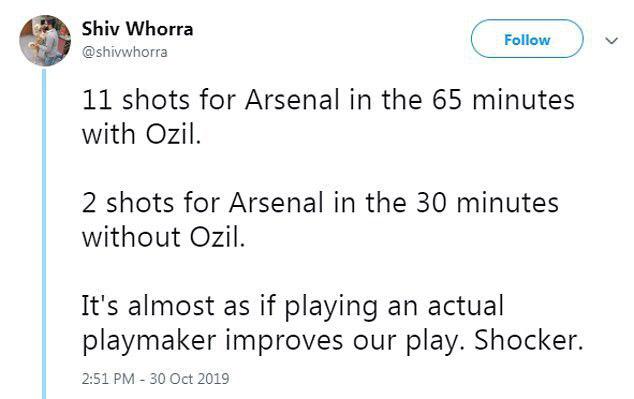This screenshot has width=634, height=399.
Task: Click the word 'Shocker.' in the tweet
Action: click(528, 340)
